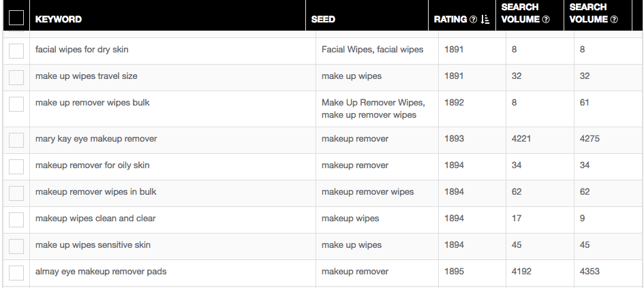
Task: Open help icon of right SEARCH VOLUME column
Action: 614,19
